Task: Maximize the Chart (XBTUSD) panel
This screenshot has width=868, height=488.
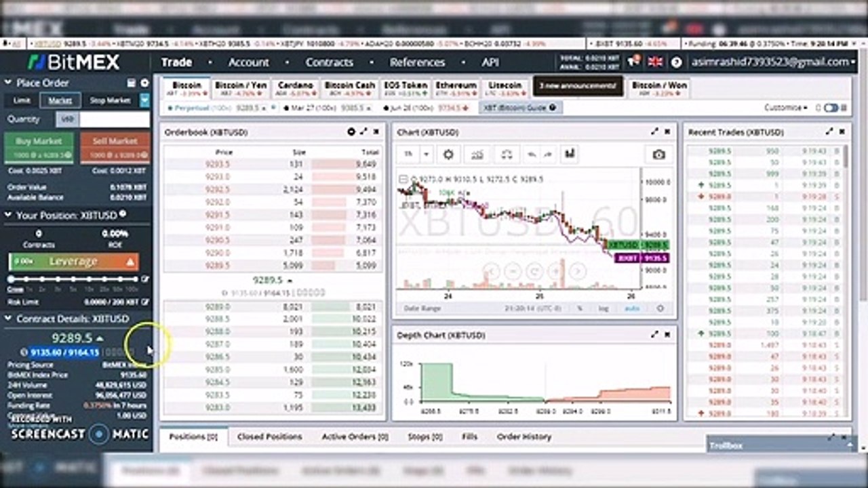Action: coord(655,131)
